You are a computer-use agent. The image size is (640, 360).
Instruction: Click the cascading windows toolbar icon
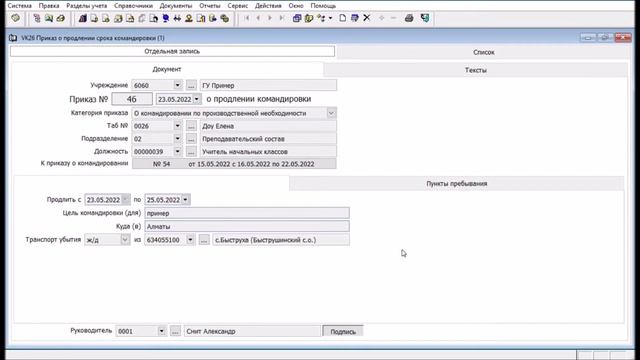point(297,18)
